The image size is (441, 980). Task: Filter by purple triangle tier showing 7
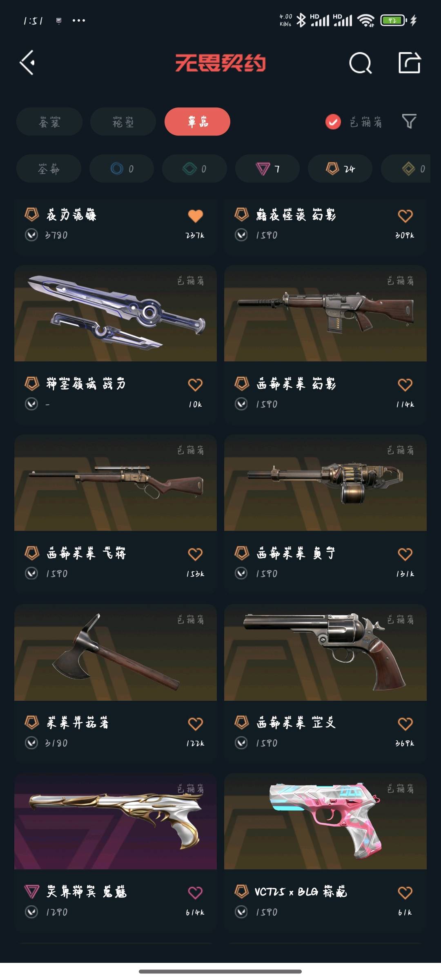point(267,169)
